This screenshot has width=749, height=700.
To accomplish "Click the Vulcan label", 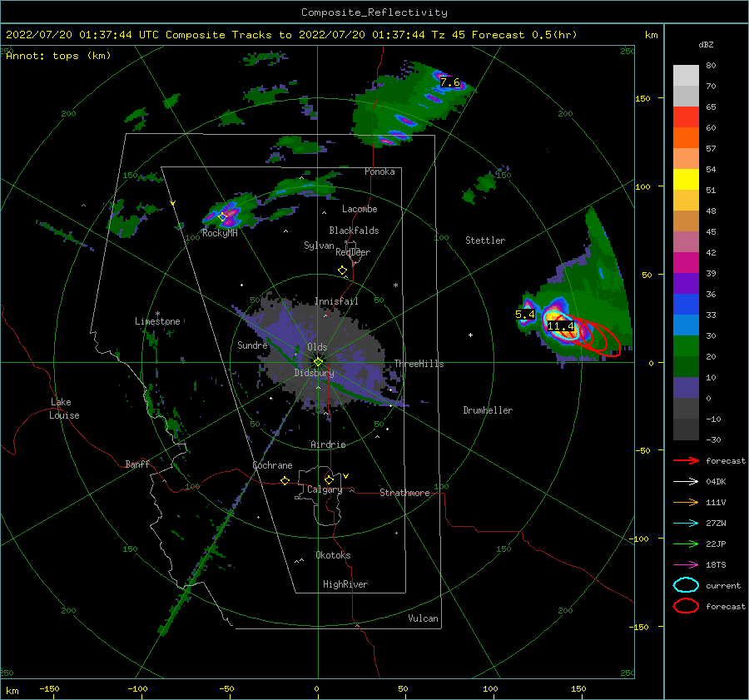I will pyautogui.click(x=424, y=618).
